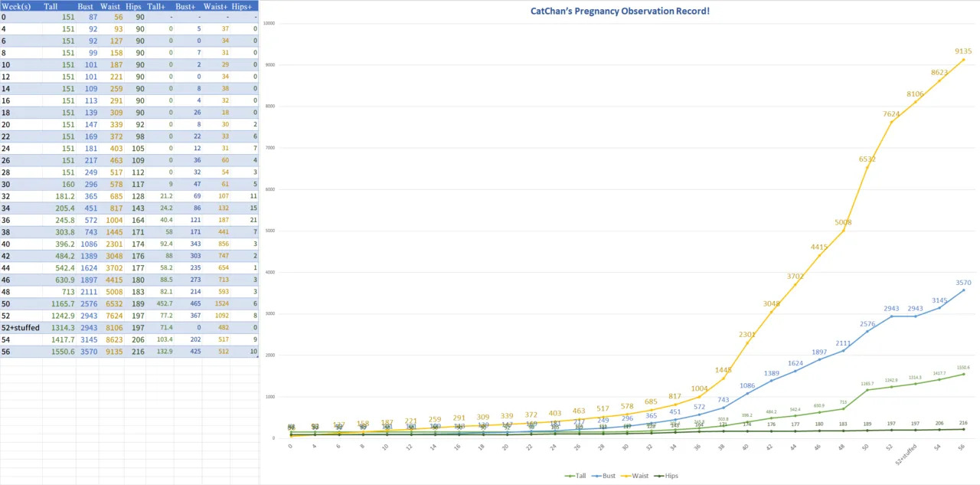Select the Hips+ column header cell
Viewport: 980px width, 485px height.
[x=243, y=5]
